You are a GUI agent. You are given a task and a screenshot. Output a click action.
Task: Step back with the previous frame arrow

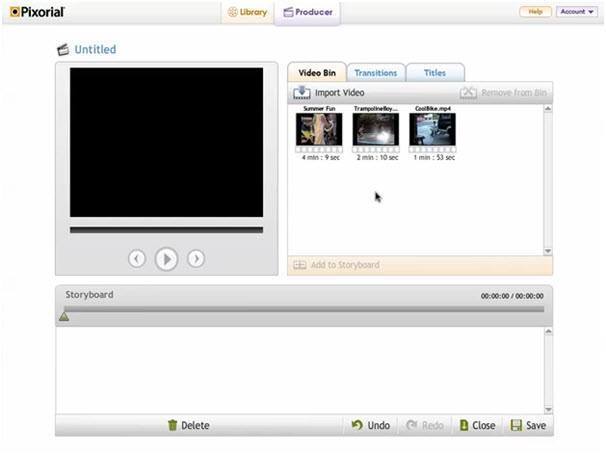[137, 259]
